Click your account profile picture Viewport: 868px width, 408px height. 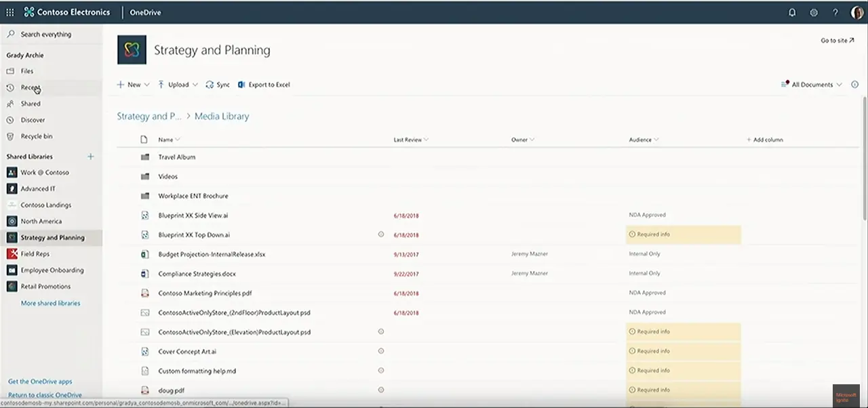point(856,12)
